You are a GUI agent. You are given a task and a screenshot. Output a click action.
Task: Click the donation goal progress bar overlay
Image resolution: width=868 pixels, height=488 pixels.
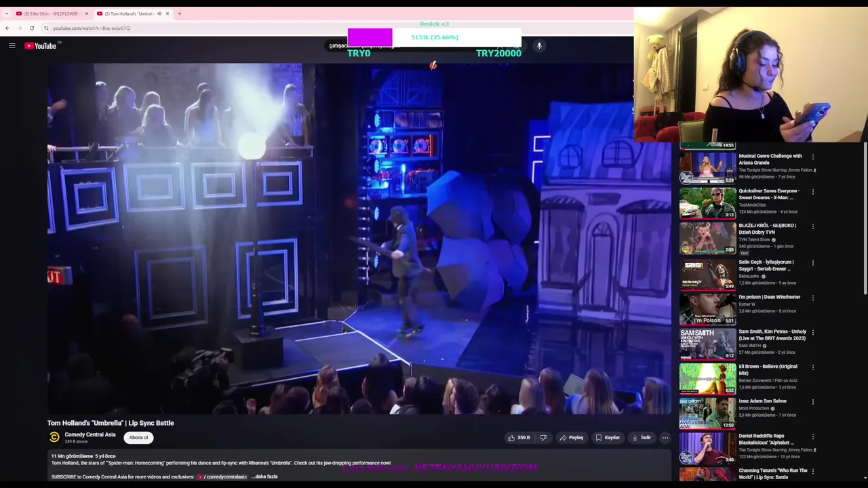(x=434, y=37)
